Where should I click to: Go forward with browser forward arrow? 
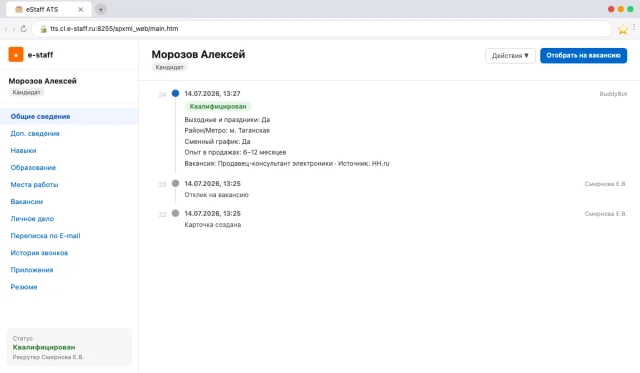pyautogui.click(x=14, y=29)
